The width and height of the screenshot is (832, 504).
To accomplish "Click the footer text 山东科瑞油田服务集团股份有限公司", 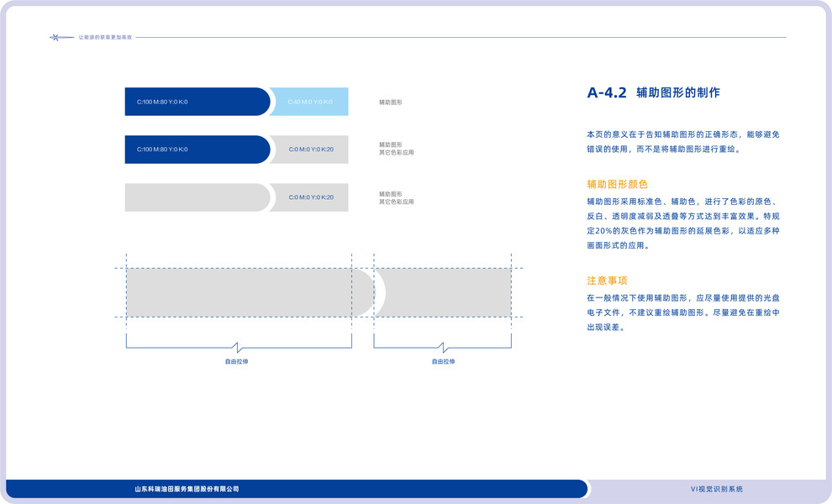I will [x=187, y=489].
